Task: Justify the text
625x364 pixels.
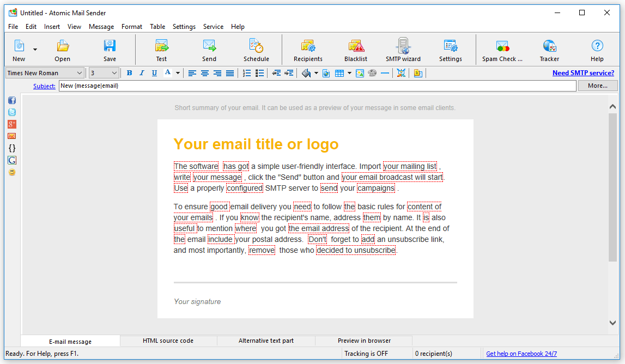Action: tap(230, 73)
